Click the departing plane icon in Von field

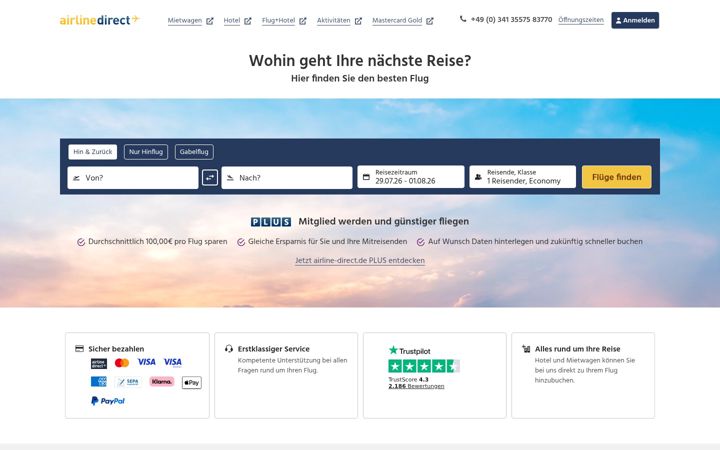76,178
